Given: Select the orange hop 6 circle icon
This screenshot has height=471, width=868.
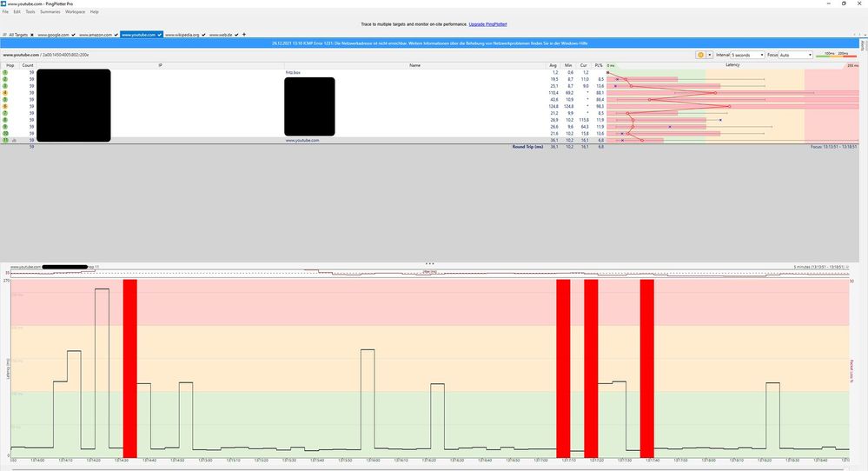Looking at the screenshot, I should [5, 106].
